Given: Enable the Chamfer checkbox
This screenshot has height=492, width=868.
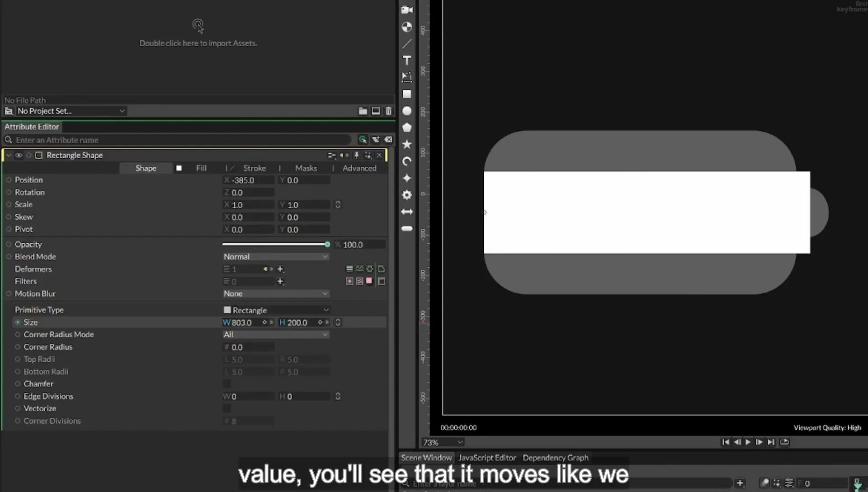Looking at the screenshot, I should click(x=227, y=384).
